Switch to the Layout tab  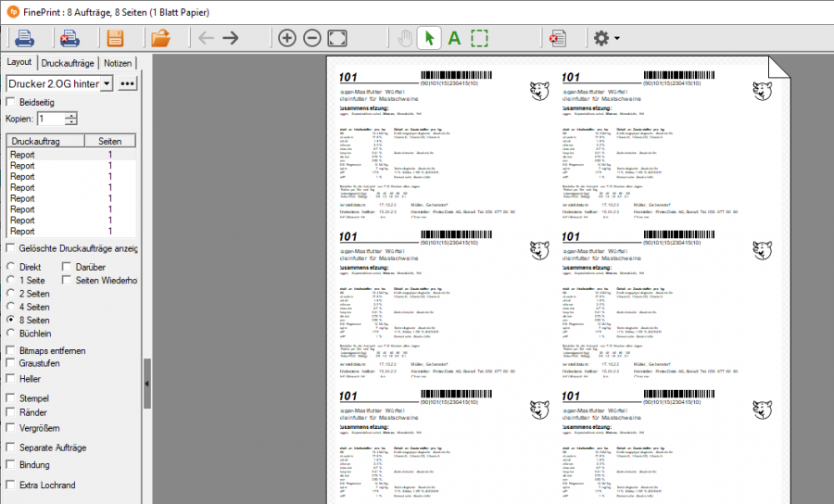[x=19, y=62]
